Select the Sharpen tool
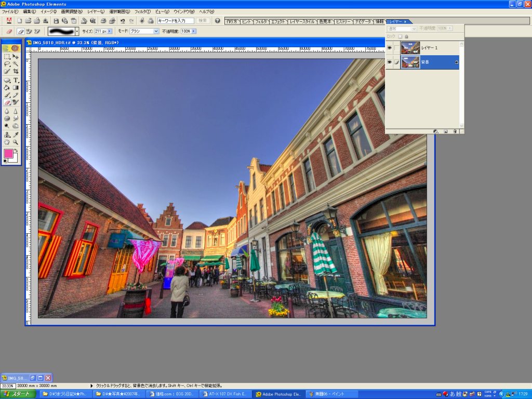The image size is (532, 399). [16, 112]
